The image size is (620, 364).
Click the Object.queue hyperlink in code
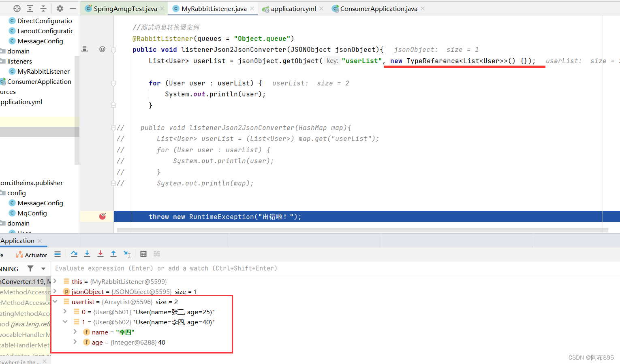pos(262,38)
